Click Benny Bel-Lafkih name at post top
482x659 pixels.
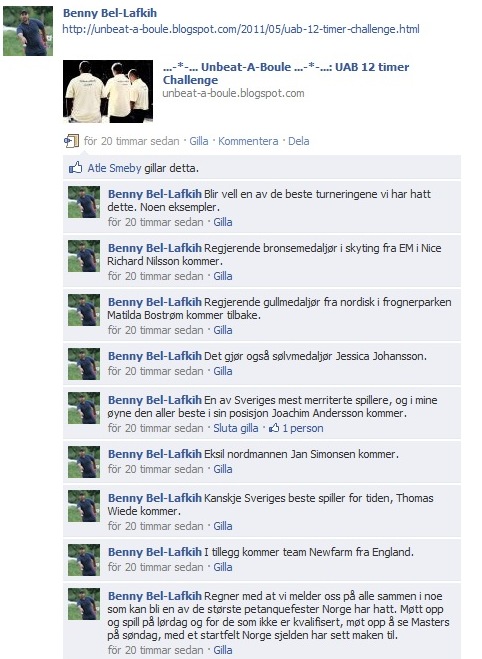pos(110,13)
